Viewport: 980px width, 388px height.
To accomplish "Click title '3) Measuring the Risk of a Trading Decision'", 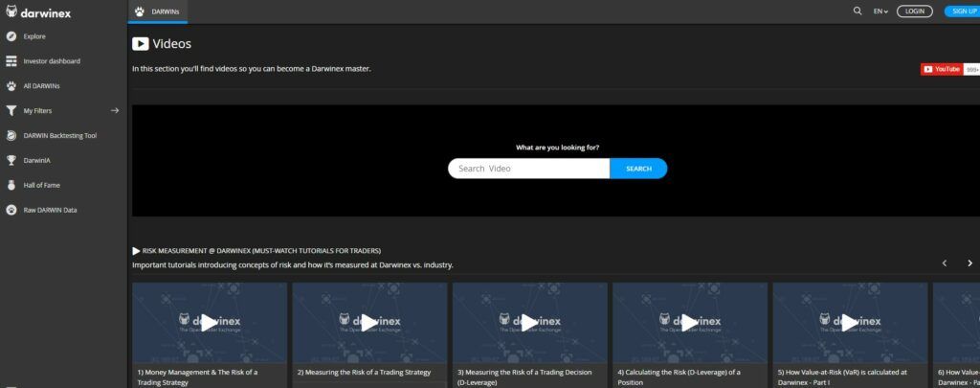I will coord(524,377).
